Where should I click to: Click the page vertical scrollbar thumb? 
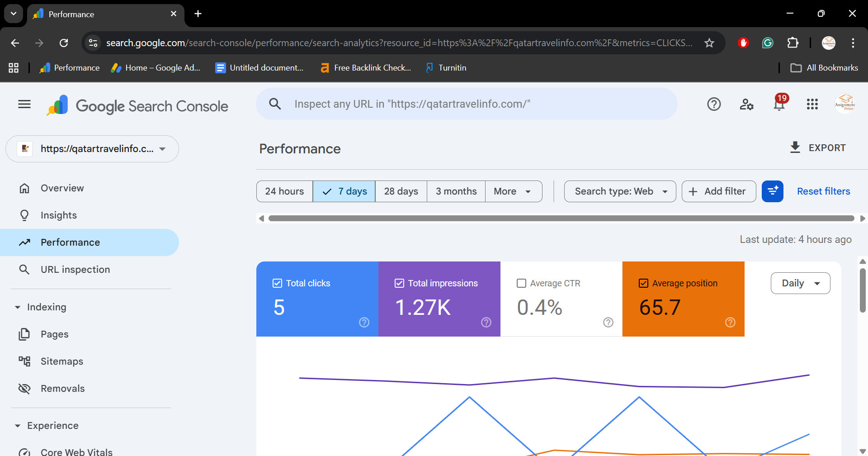pos(863,290)
